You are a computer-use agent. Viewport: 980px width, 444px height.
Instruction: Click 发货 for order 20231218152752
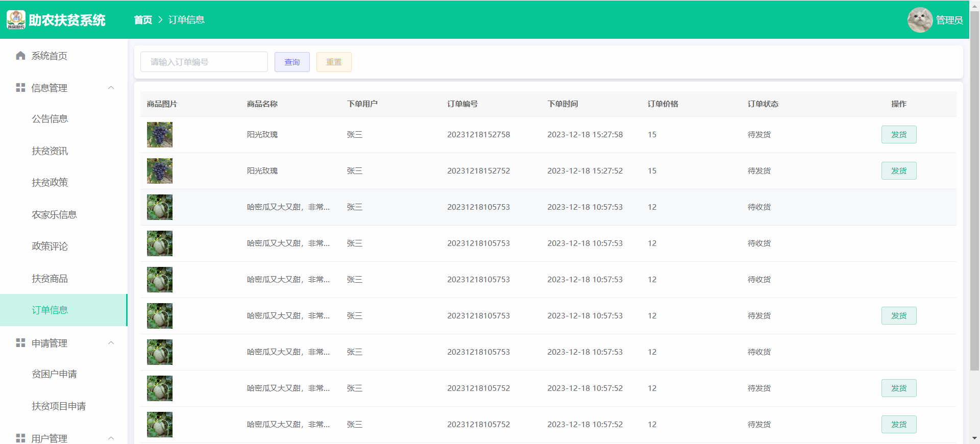tap(899, 171)
